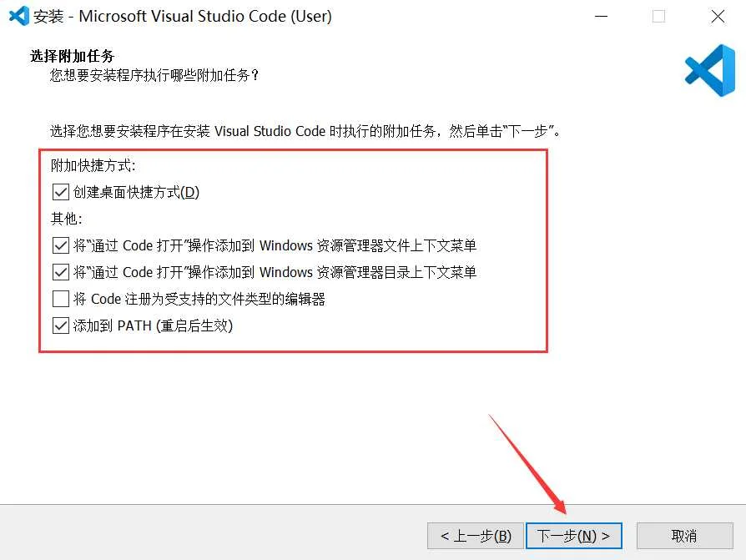Toggle checkbox for 资源管理器目录上下文菜单 option
Viewport: 746px width, 560px height.
pos(60,272)
